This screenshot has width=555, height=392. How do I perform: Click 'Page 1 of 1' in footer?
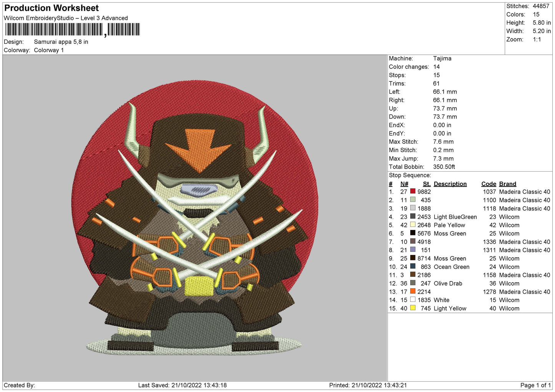click(x=535, y=385)
